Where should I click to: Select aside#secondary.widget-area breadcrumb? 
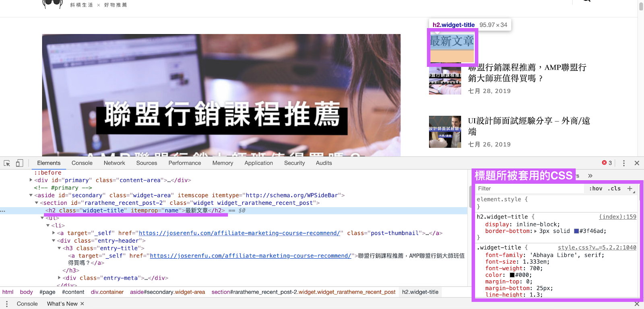click(x=167, y=292)
